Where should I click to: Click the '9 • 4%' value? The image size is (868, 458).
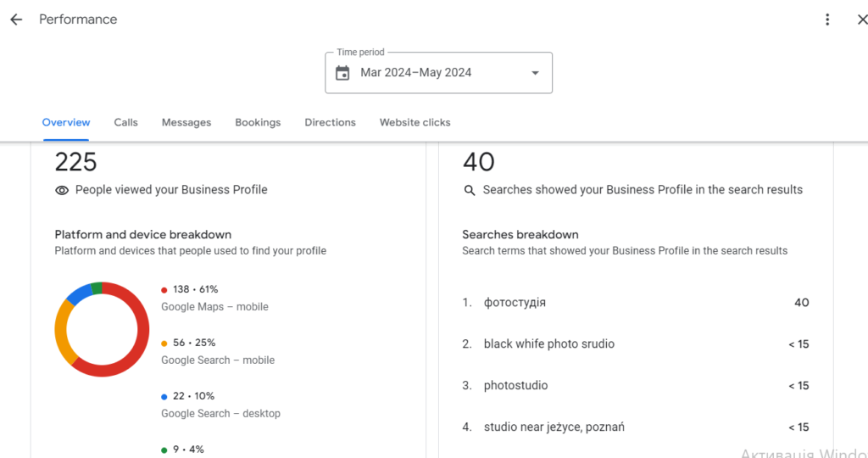click(188, 450)
